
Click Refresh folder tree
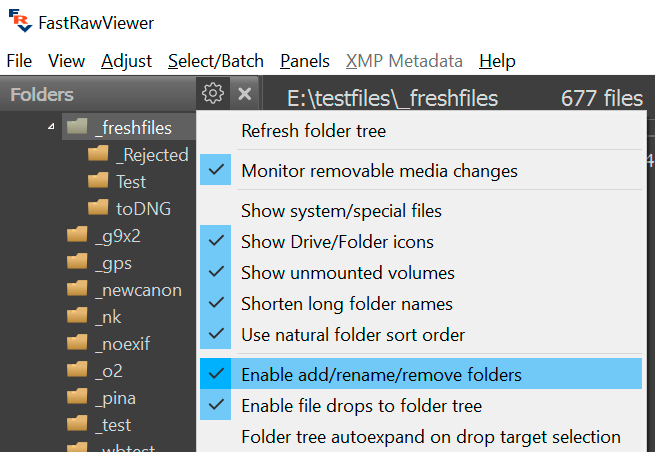(x=313, y=130)
